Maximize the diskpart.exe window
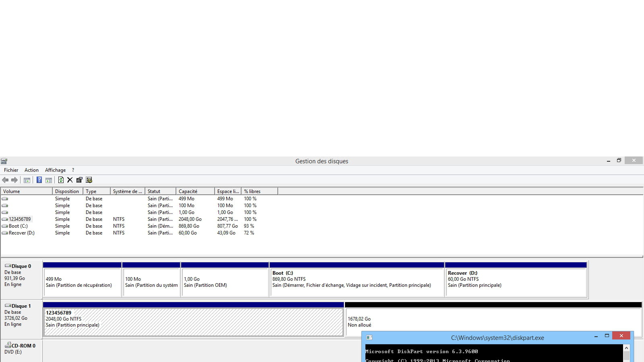The image size is (644, 362). tap(607, 336)
